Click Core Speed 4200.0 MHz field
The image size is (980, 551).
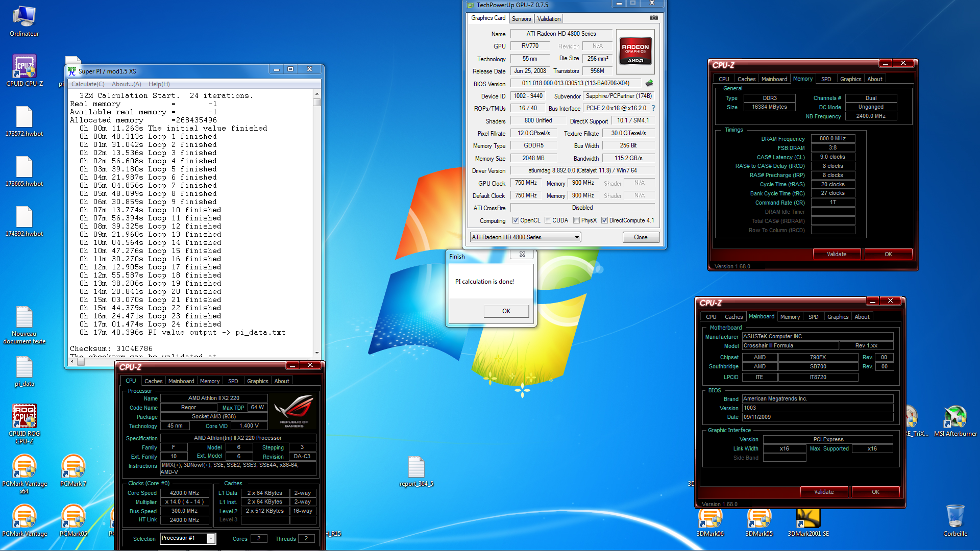click(x=184, y=493)
